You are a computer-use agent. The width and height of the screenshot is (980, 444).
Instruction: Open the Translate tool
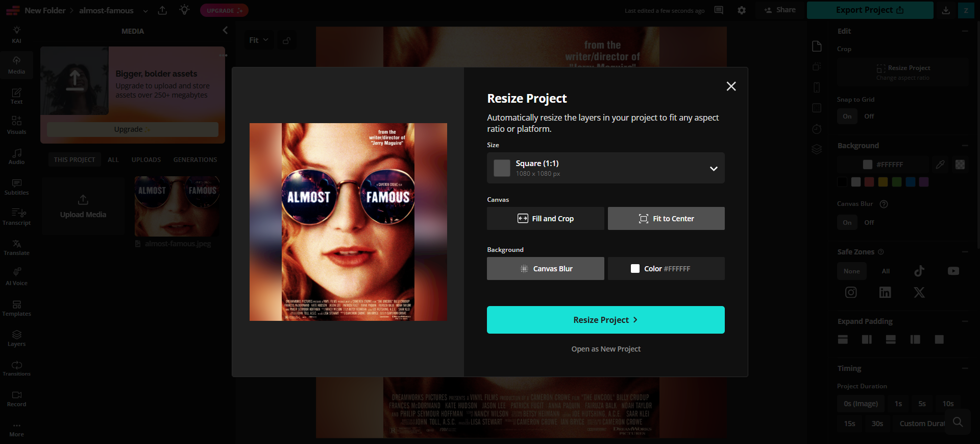pos(16,247)
